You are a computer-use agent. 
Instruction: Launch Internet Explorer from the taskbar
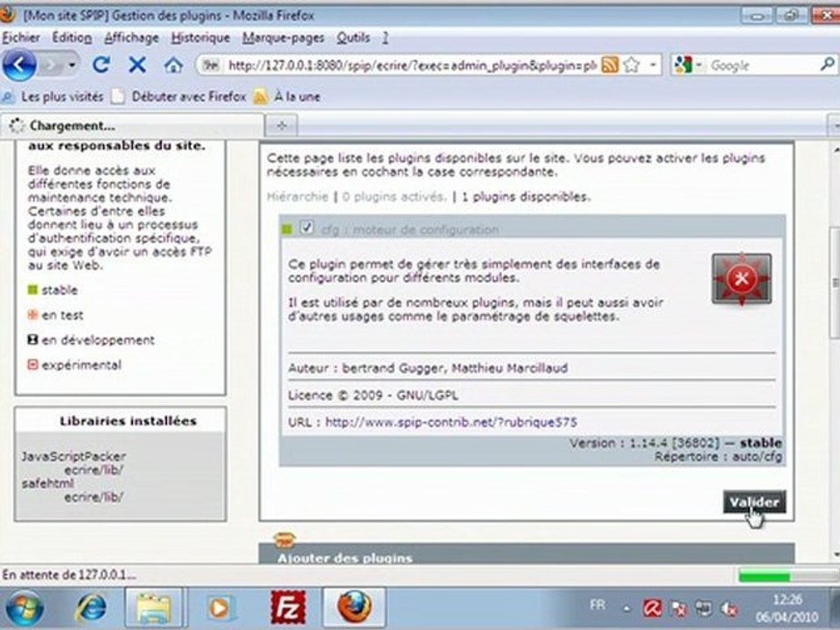90,607
